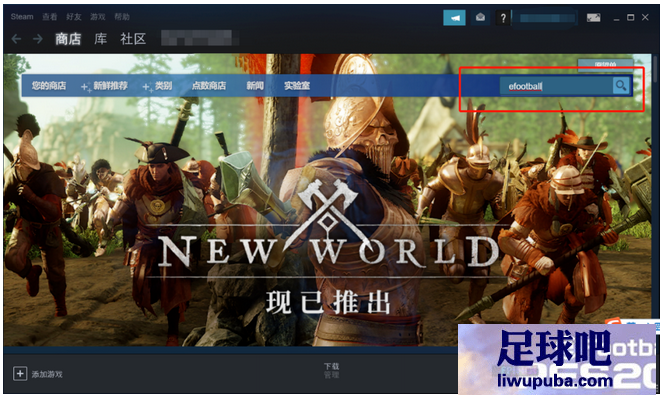Open the blurred profile name tab

point(196,38)
